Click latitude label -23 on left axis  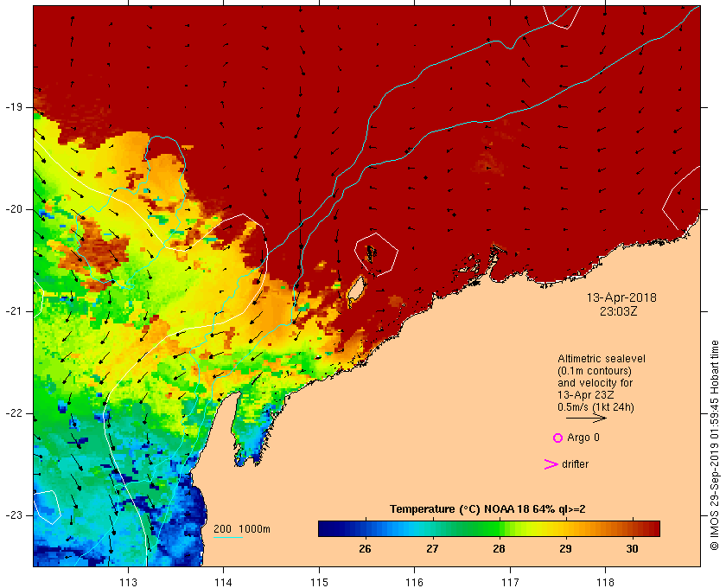14,515
